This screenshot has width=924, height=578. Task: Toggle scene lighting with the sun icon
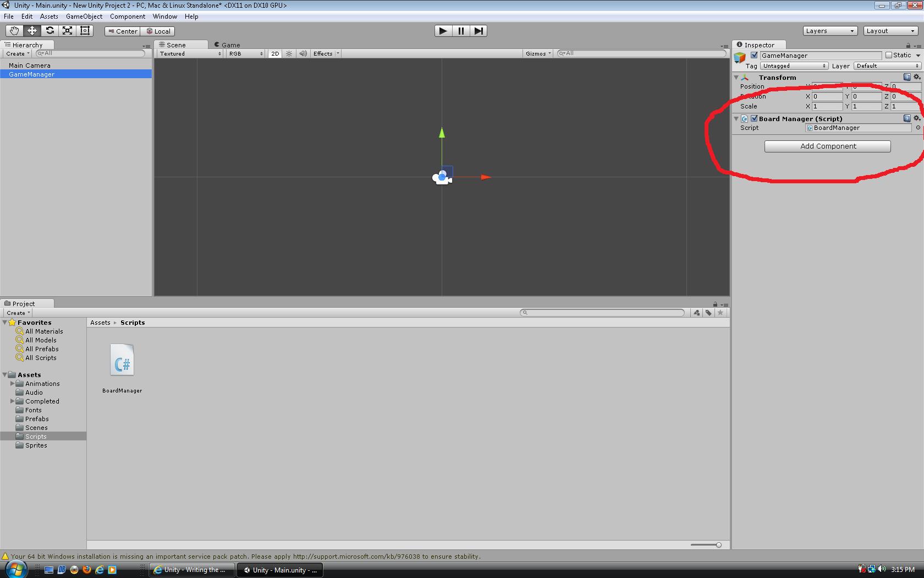pyautogui.click(x=289, y=53)
